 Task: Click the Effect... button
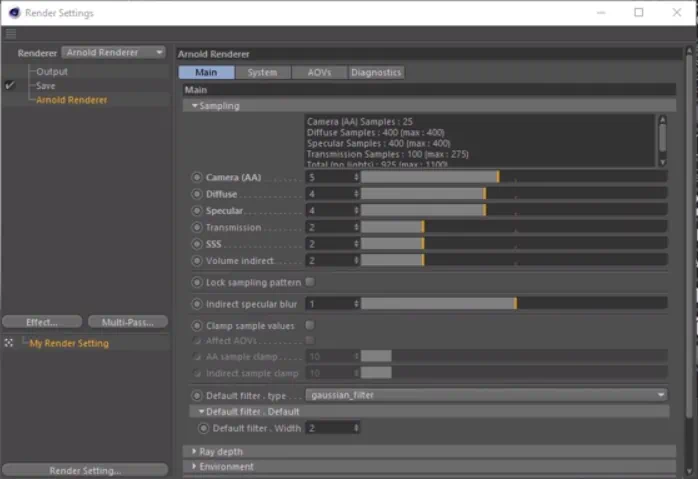[42, 322]
